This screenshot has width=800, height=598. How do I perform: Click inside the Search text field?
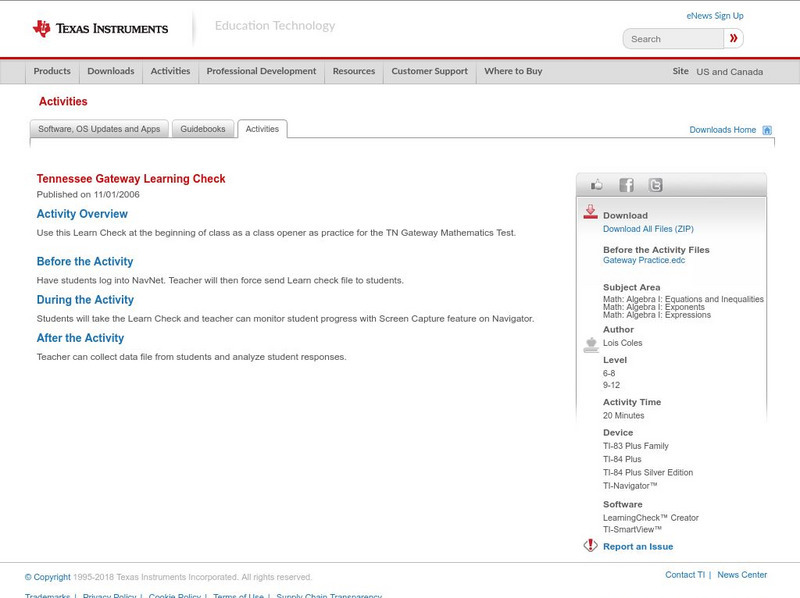tap(674, 39)
